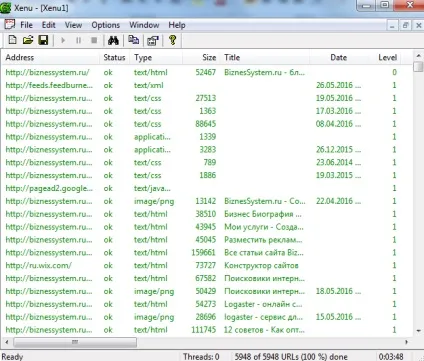This screenshot has height=361, width=424.
Task: Select the text/java... type cell
Action: click(x=152, y=188)
